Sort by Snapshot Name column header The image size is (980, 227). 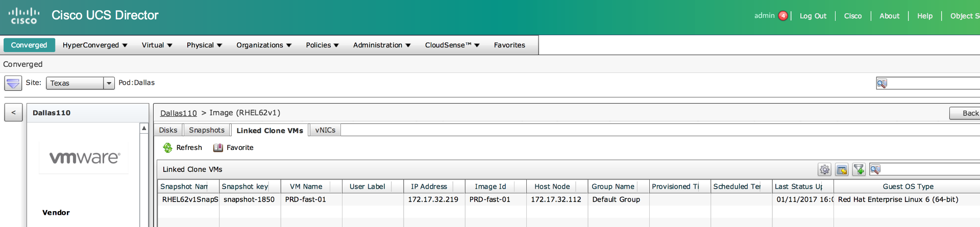pyautogui.click(x=188, y=186)
